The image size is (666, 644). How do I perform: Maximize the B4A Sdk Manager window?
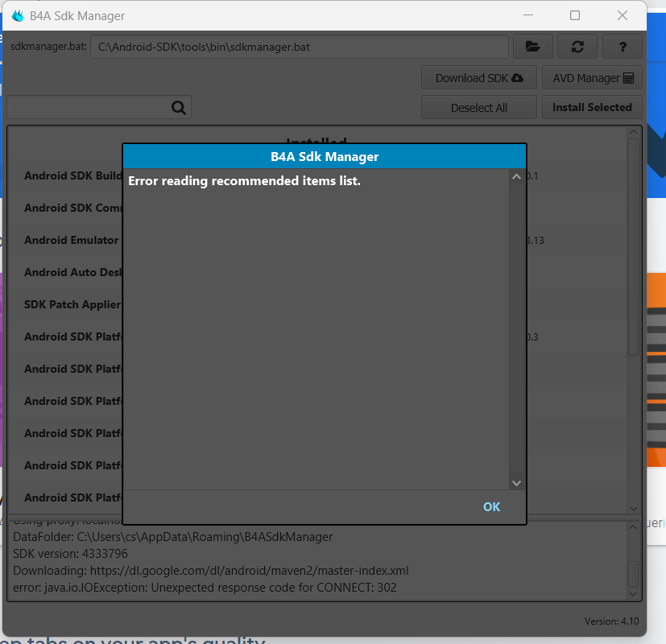click(575, 16)
